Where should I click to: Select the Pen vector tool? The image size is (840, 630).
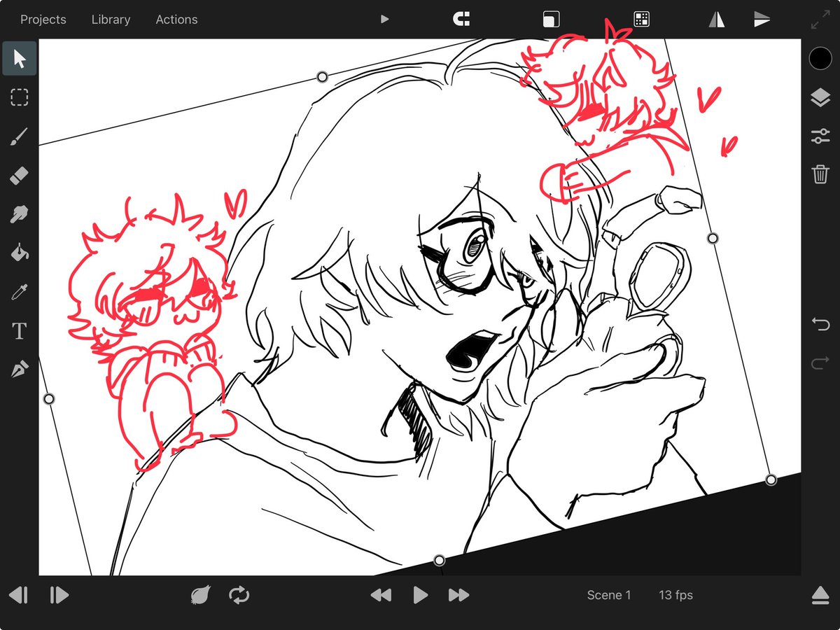point(20,369)
